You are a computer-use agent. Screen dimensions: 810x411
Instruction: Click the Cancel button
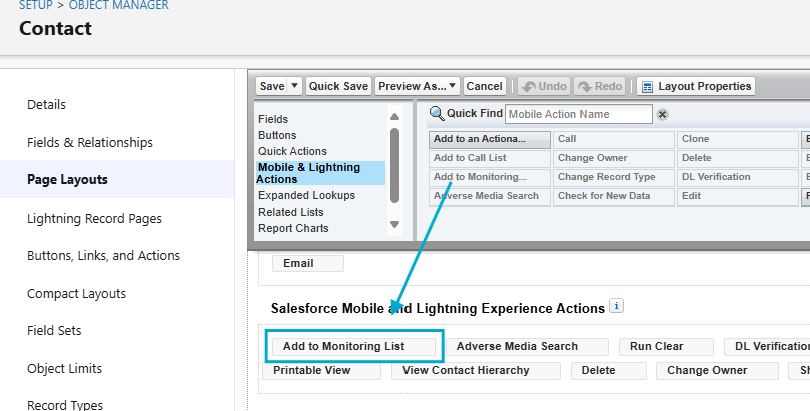[x=484, y=86]
